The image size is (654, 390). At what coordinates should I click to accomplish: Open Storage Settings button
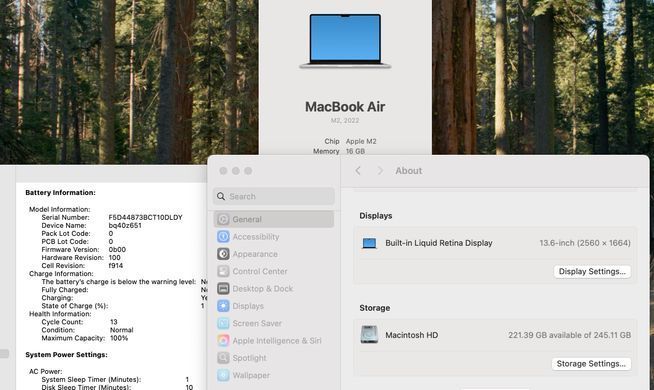click(x=591, y=363)
